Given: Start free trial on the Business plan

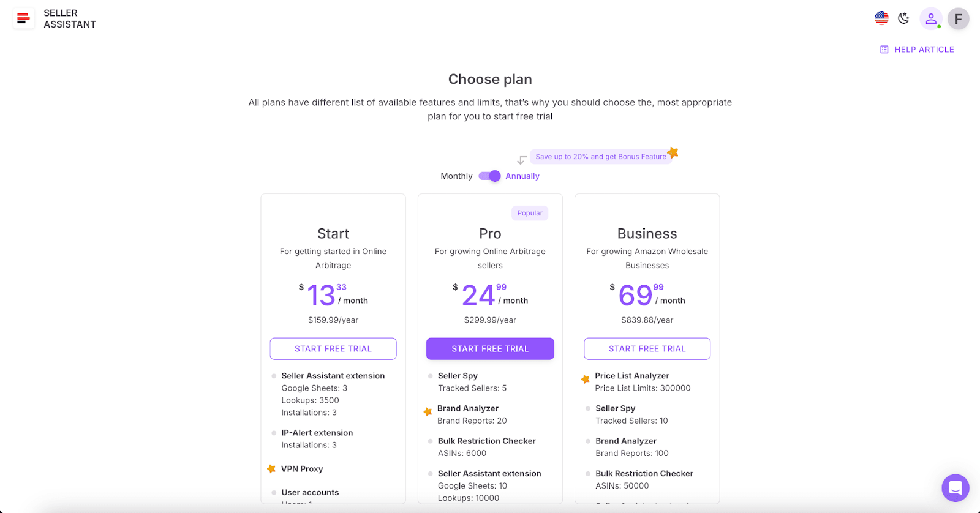Looking at the screenshot, I should [647, 348].
